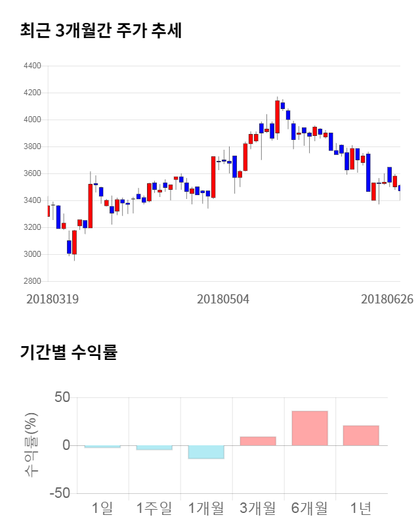The image size is (420, 532).
Task: Click the 20180319 start date label
Action: coord(52,299)
